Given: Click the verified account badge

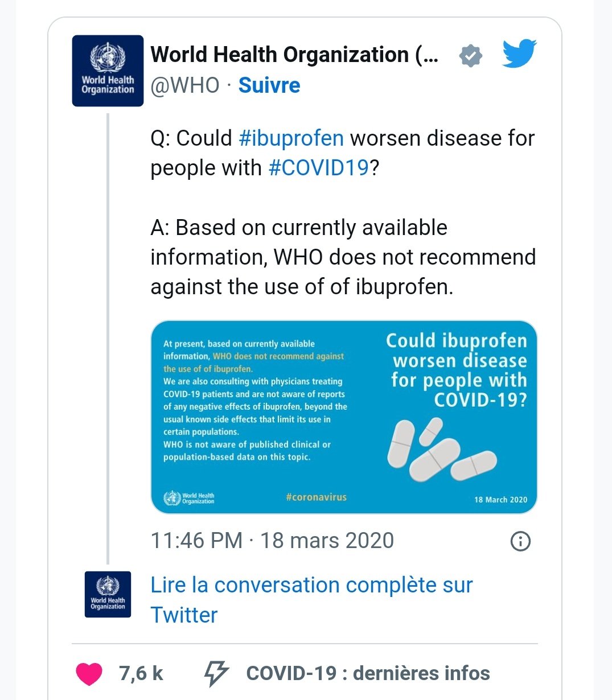Looking at the screenshot, I should click(x=470, y=56).
